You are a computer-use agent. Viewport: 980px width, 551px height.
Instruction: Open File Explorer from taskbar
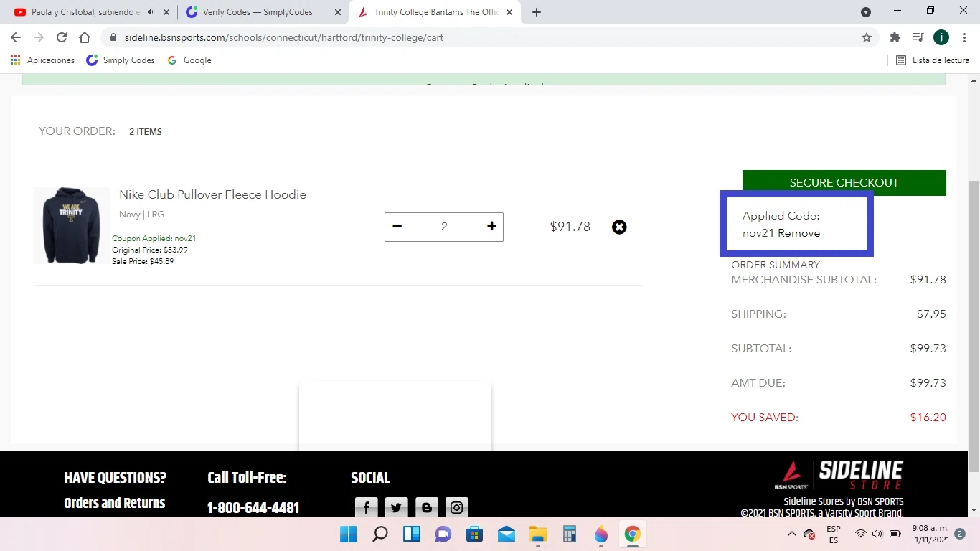[538, 534]
